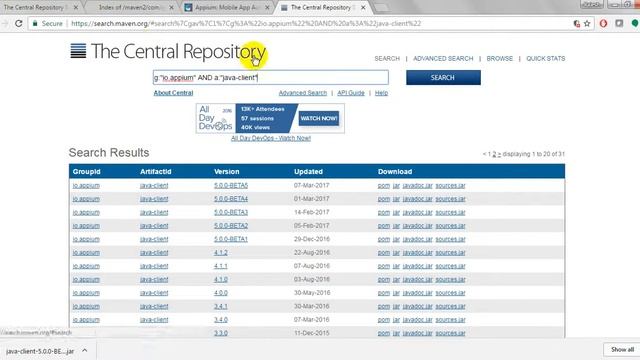Viewport: 640px width, 360px height.
Task: Go to next results page arrow
Action: pyautogui.click(x=499, y=154)
